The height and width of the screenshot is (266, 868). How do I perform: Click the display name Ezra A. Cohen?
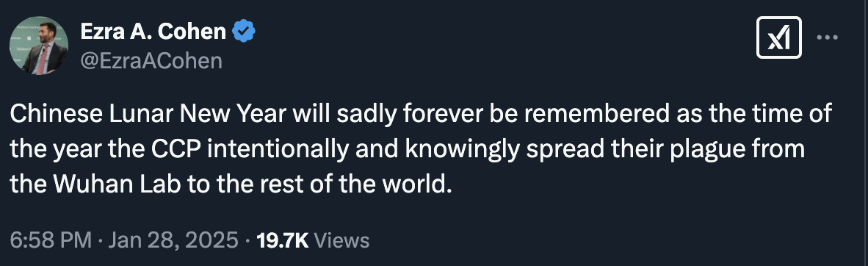[153, 32]
